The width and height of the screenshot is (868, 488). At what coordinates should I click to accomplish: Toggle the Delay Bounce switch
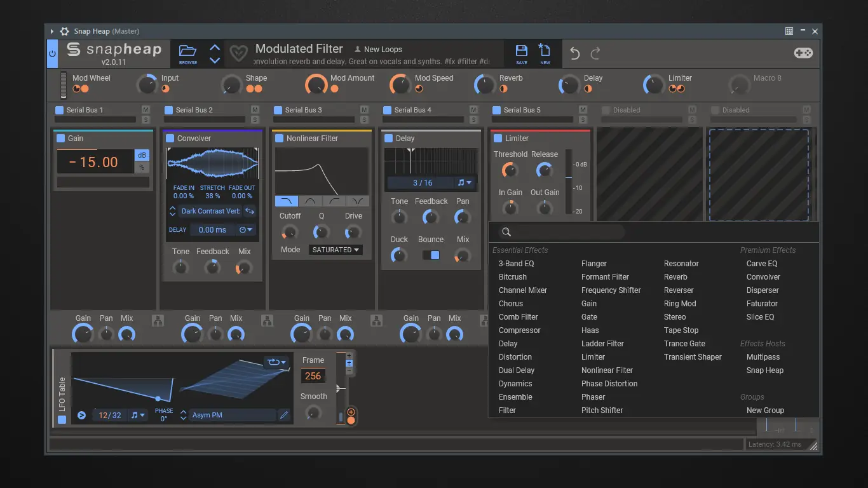point(431,255)
